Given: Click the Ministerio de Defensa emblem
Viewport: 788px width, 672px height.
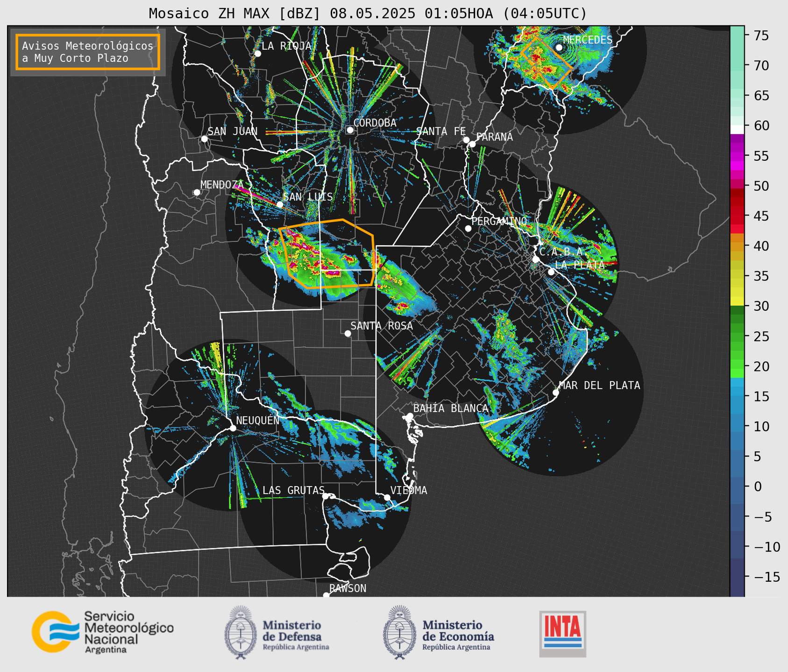Looking at the screenshot, I should click(x=241, y=632).
